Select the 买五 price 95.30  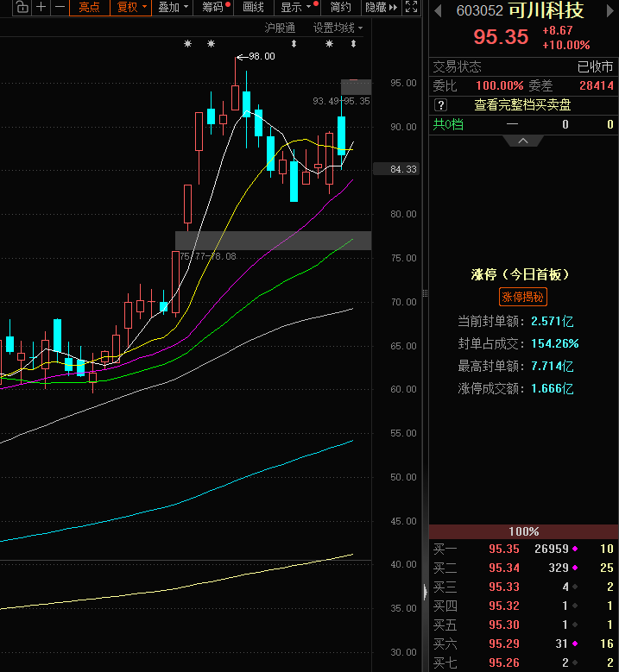pos(504,625)
